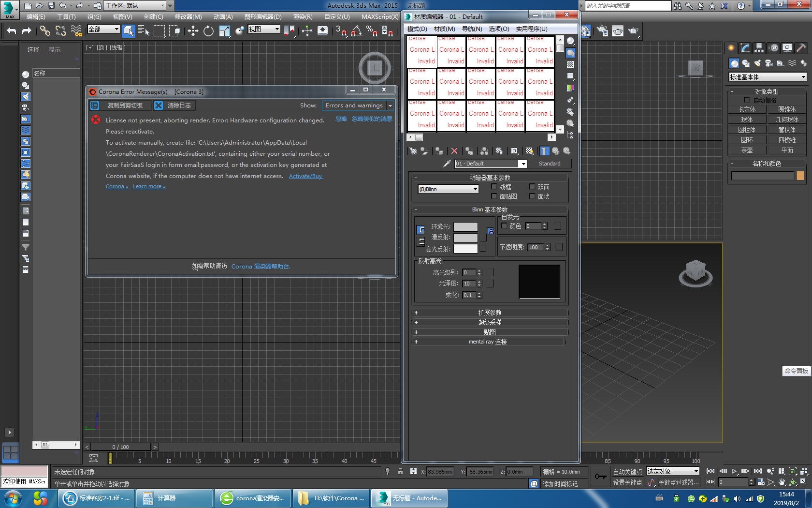This screenshot has height=508, width=812.
Task: Activate the Select and Scale tool
Action: click(x=224, y=31)
